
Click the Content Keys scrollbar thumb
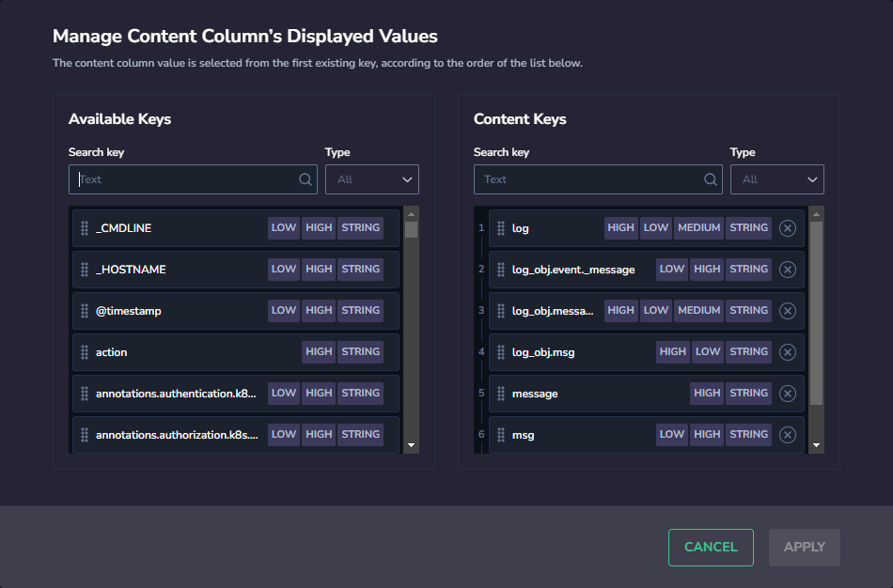816,313
